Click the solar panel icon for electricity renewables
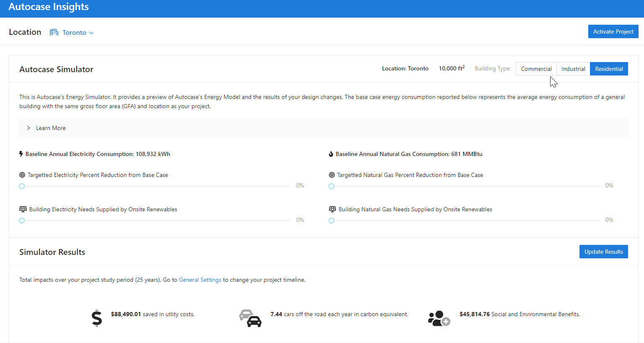Screen dimensions: 644x343 [x=23, y=209]
